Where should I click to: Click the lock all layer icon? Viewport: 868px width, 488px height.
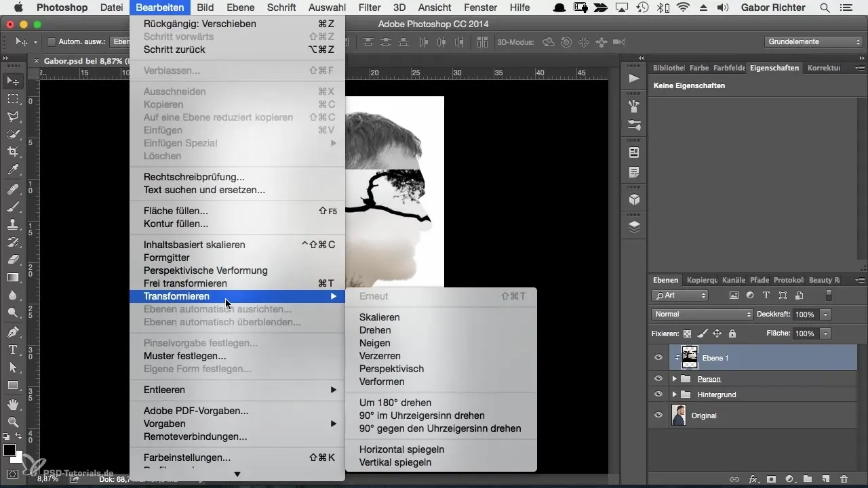click(x=732, y=333)
